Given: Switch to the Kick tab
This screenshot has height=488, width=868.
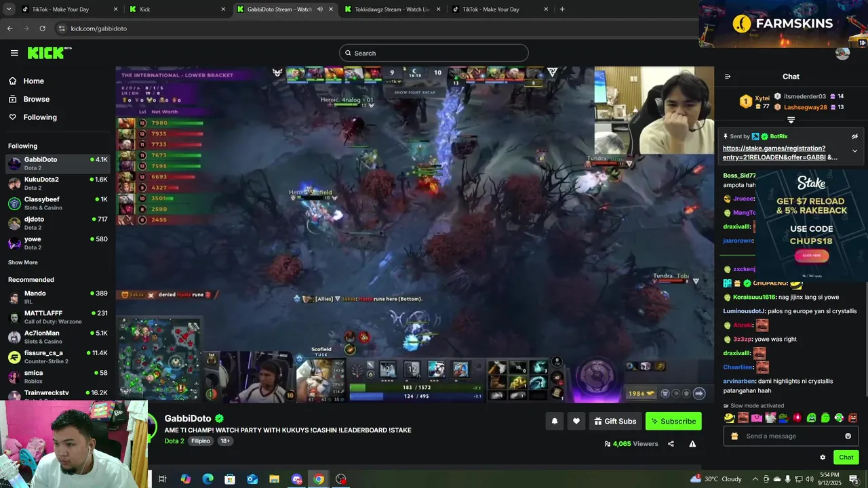Looking at the screenshot, I should click(178, 9).
